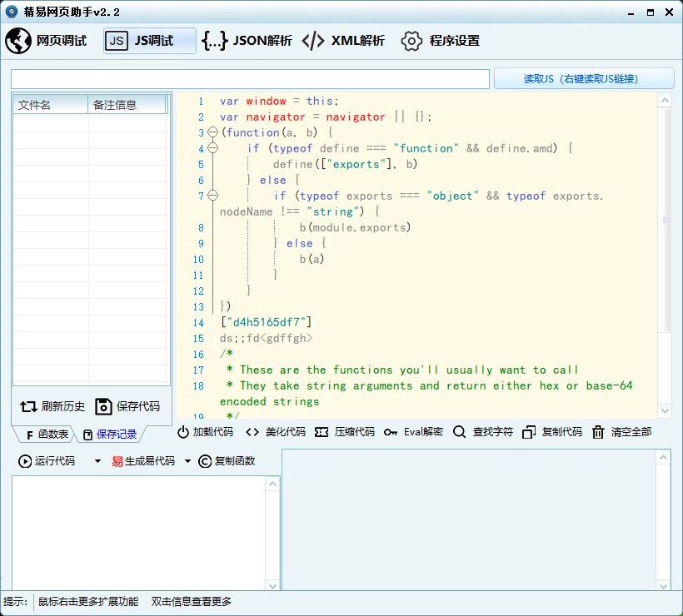Click the 保存代码 disk icon

(104, 406)
